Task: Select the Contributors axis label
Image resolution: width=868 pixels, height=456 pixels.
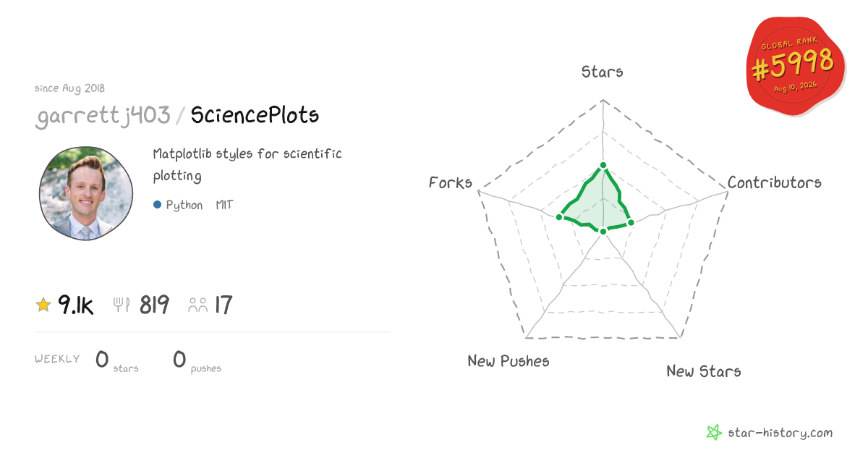Action: (775, 182)
